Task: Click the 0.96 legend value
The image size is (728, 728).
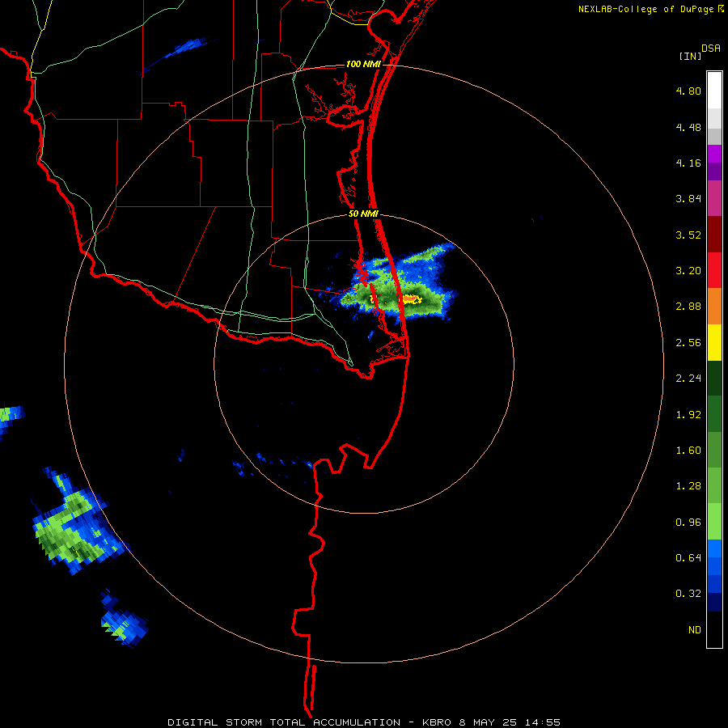Action: (x=688, y=523)
